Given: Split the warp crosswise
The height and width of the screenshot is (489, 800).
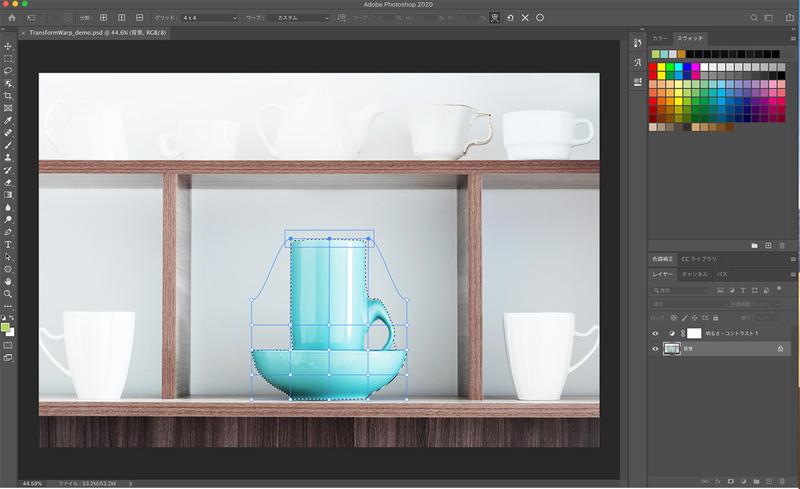Looking at the screenshot, I should point(104,17).
